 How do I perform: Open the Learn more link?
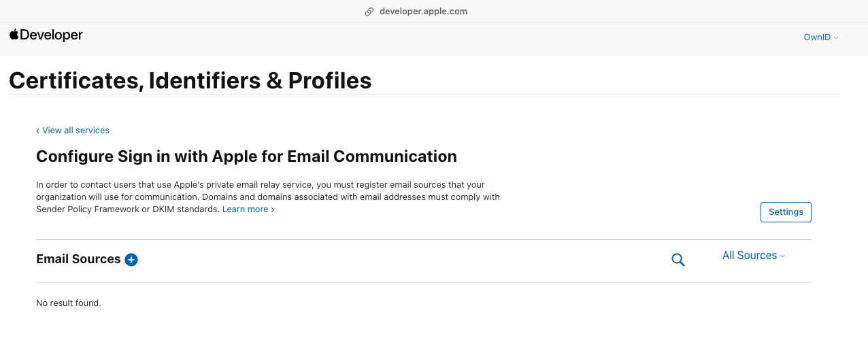(x=248, y=209)
